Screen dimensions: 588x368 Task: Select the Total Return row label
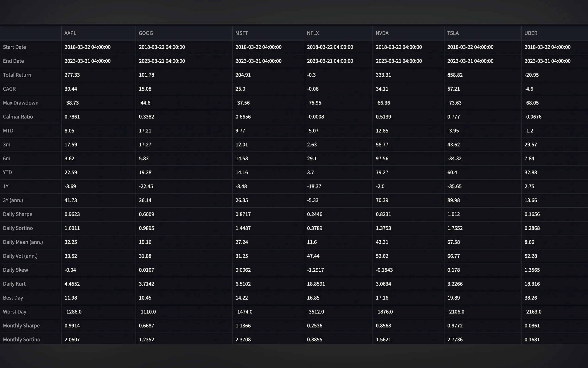[17, 75]
